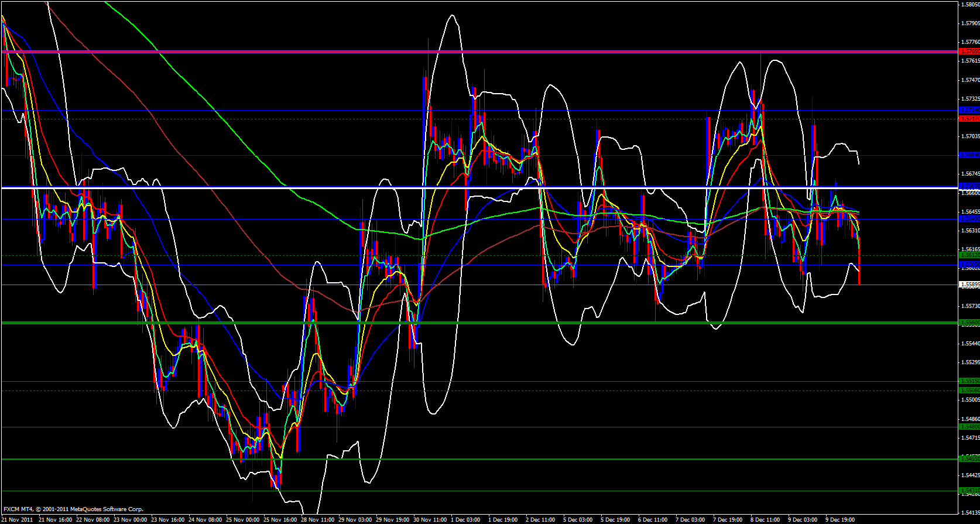980x524 pixels.
Task: Select the blue 1.56400 price label
Action: [x=969, y=219]
